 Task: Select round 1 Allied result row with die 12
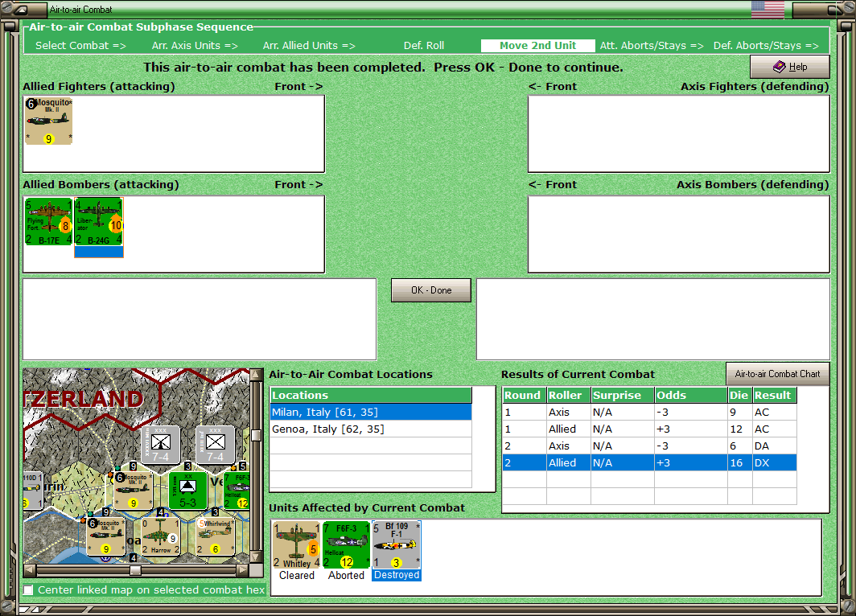point(649,429)
